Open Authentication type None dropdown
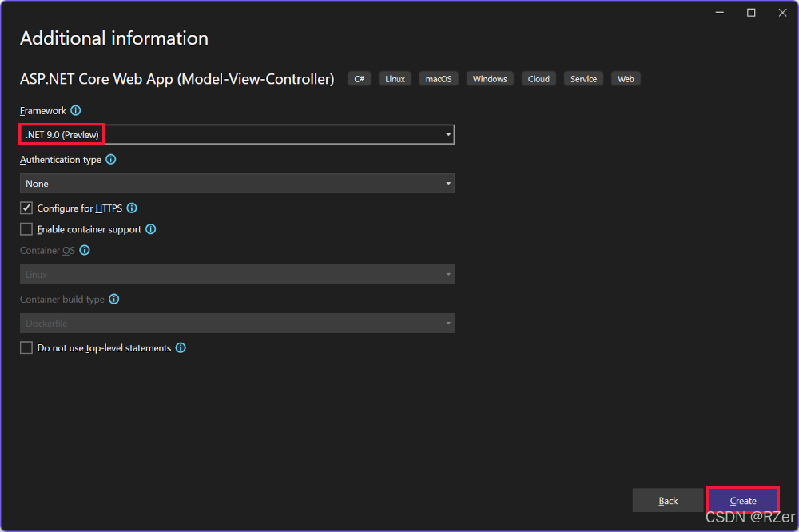 tap(237, 184)
